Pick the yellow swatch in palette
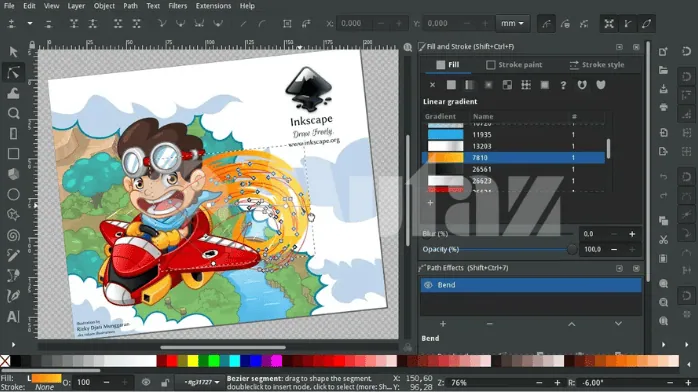Viewport: 698px width, 392px height. [x=193, y=361]
